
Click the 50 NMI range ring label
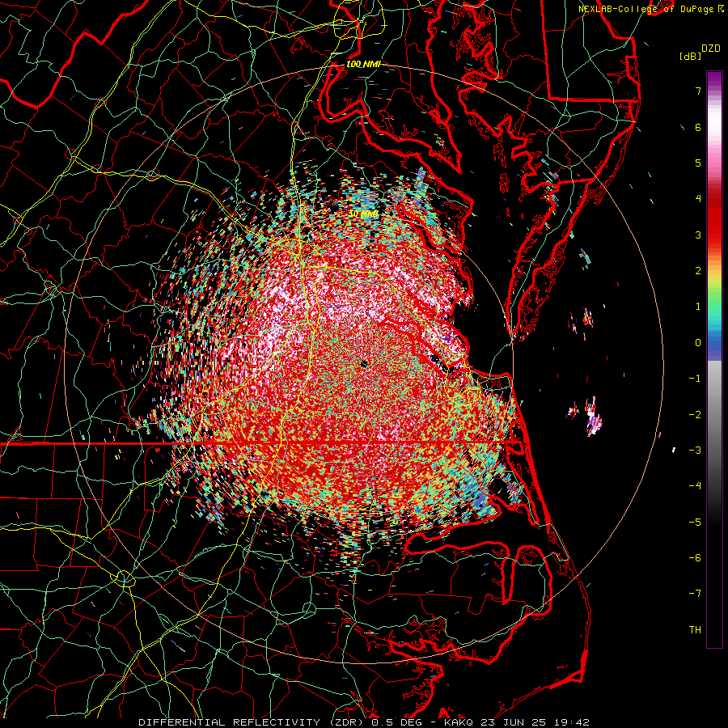(x=363, y=214)
